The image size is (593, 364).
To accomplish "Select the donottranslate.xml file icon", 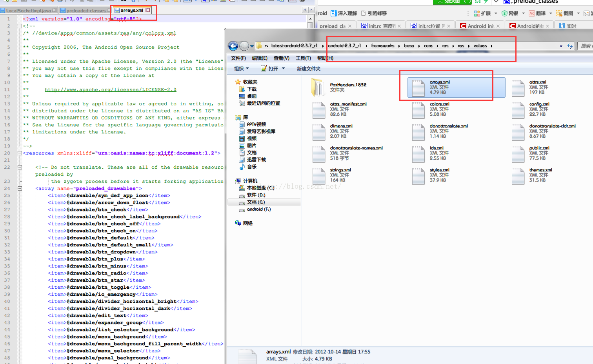I will click(x=418, y=132).
